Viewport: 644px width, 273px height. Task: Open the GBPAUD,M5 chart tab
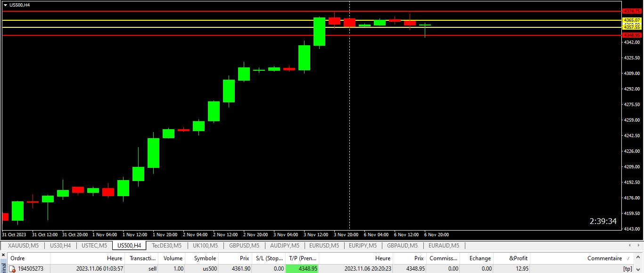[x=402, y=246]
